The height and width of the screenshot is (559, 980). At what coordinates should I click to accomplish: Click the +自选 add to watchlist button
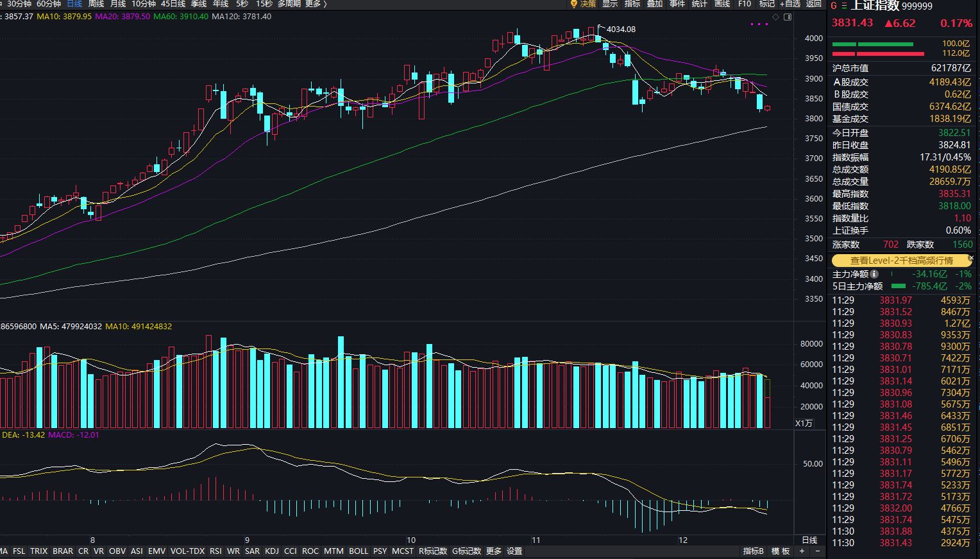tap(790, 4)
